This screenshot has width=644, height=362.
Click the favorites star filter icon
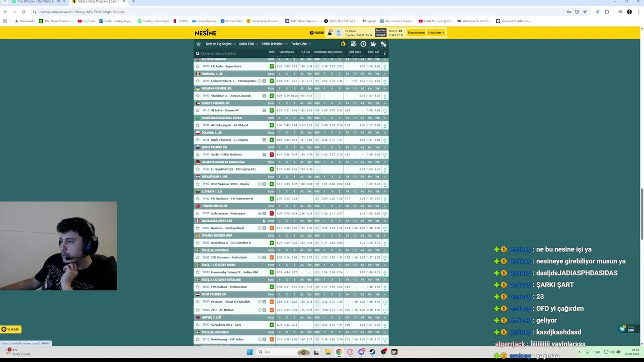click(x=198, y=44)
